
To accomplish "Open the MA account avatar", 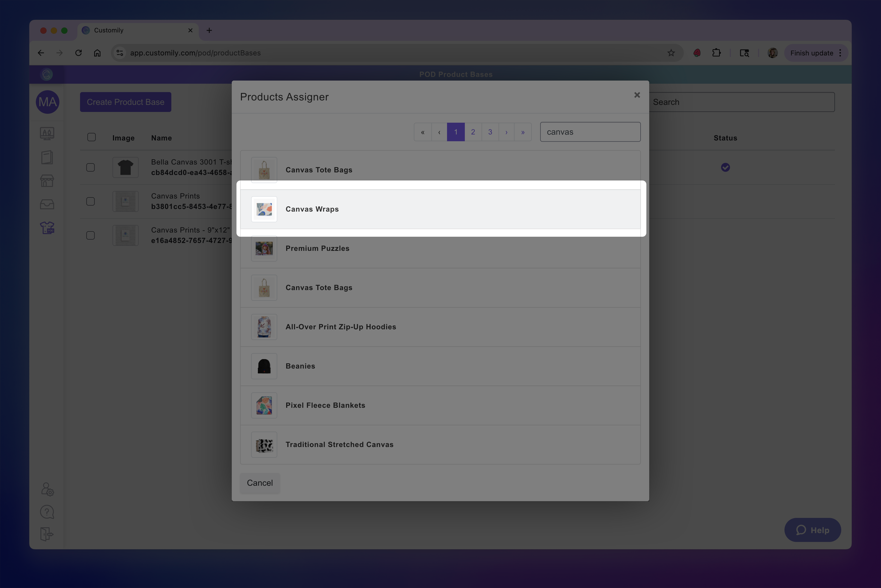I will pos(48,102).
